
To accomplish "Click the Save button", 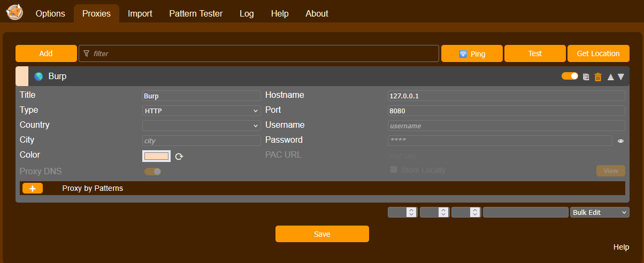I will 322,234.
